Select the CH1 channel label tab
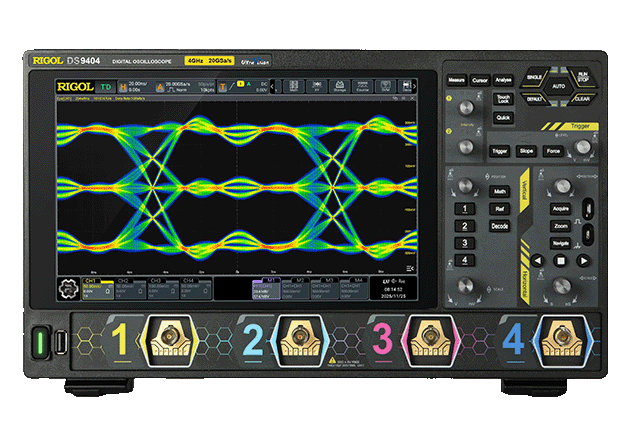Viewport: 623px width, 446px height. 91,281
